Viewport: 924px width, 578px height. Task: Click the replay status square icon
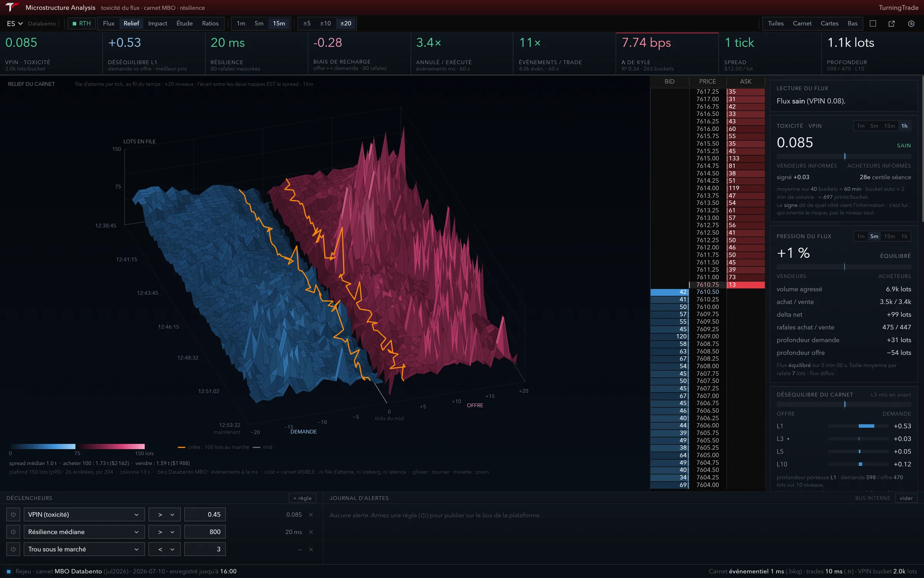pyautogui.click(x=8, y=571)
